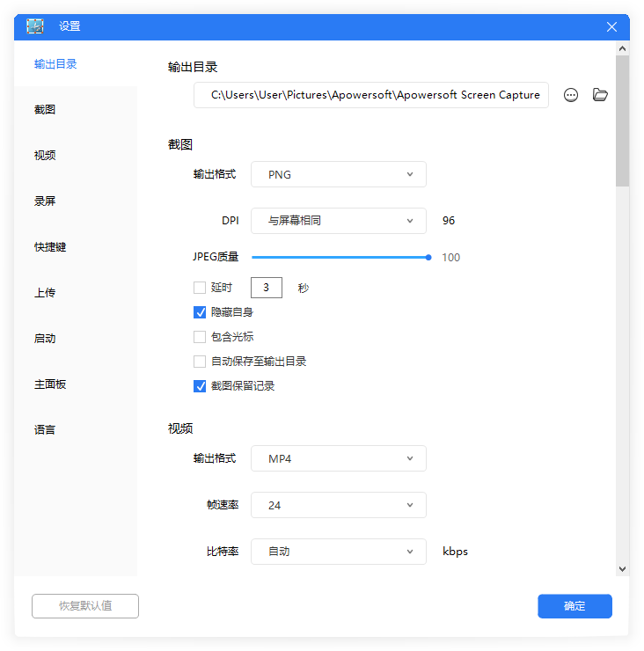Enable the 包含光标 checkbox
Viewport: 644px width, 651px height.
tap(200, 337)
